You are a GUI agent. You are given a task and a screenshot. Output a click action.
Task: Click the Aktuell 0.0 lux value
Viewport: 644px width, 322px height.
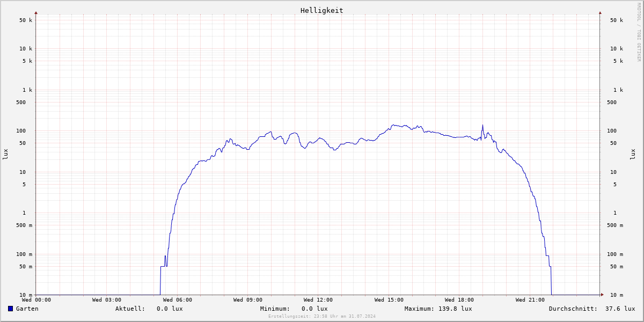pos(170,309)
